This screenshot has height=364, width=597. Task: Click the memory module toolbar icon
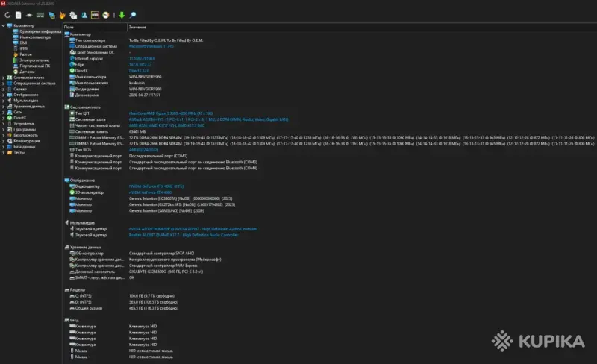[x=39, y=15]
